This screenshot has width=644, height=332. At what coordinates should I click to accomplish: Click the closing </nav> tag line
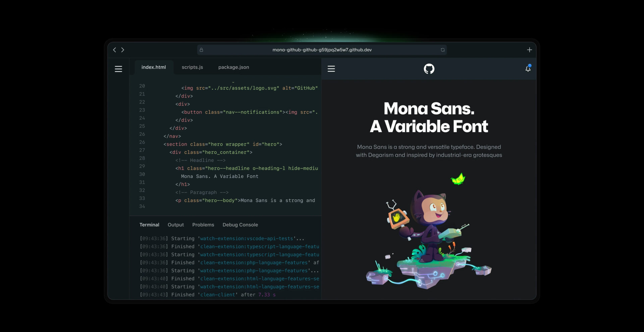[x=172, y=136]
